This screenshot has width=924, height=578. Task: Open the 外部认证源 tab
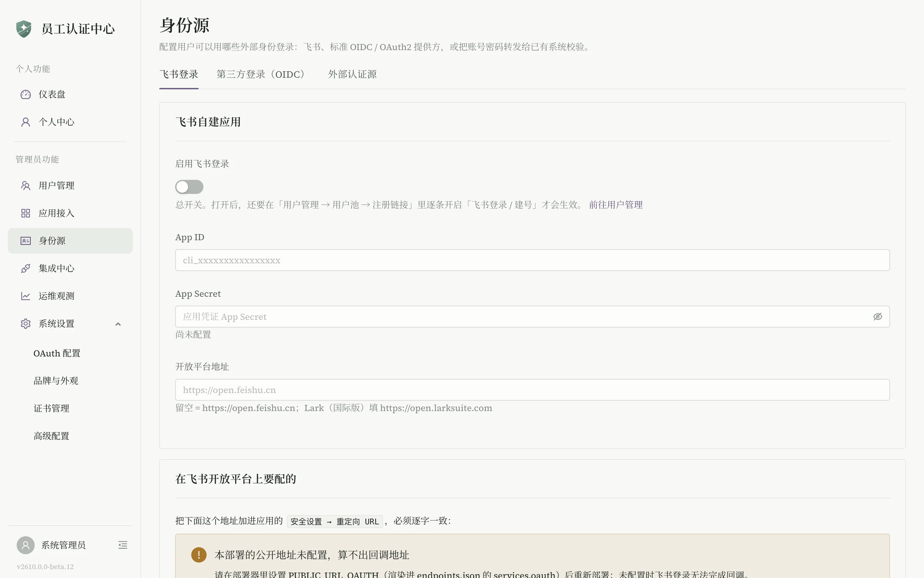pos(352,74)
